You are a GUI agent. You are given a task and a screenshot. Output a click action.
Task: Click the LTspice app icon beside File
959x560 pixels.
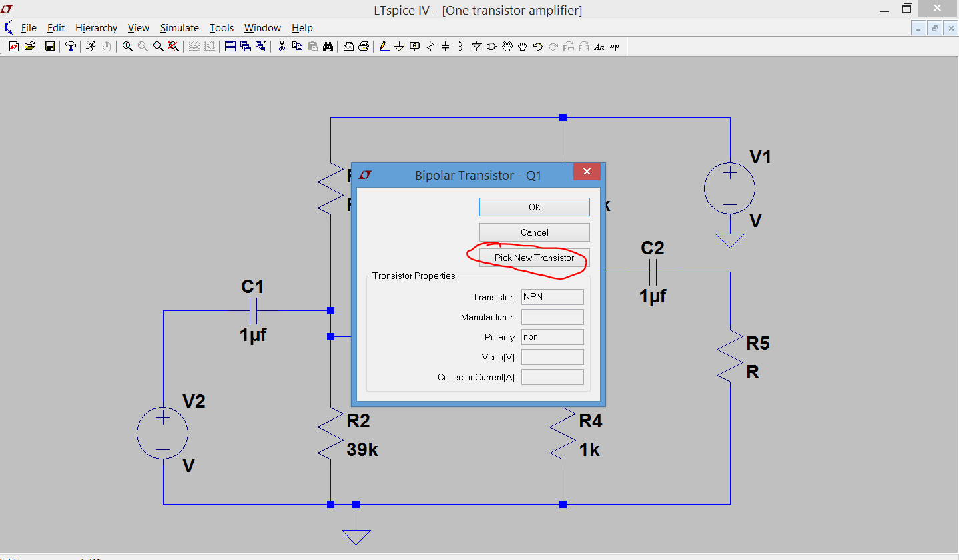7,28
